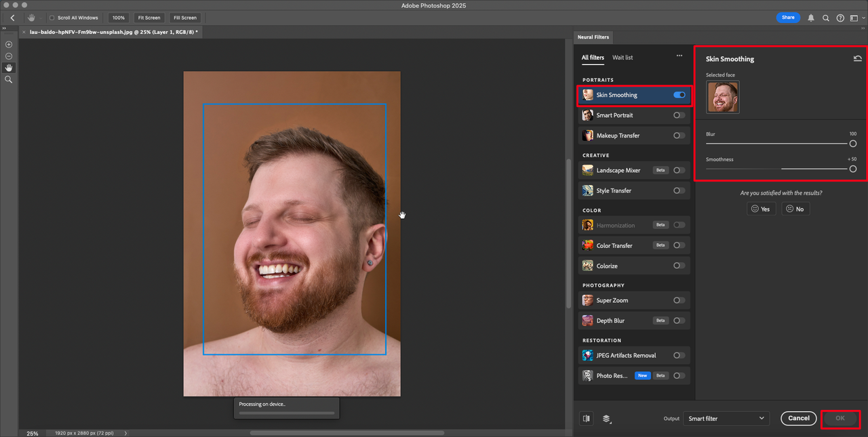The image size is (868, 437).
Task: Open the workspace layout dropdown at top right
Action: pyautogui.click(x=856, y=18)
